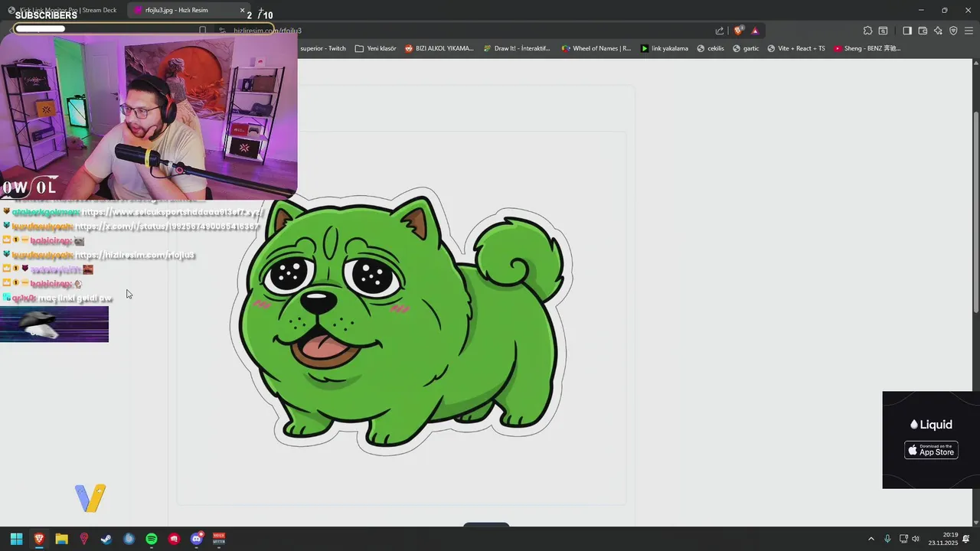Click the selcuksportshd chat link
980x551 pixels.
coord(172,212)
